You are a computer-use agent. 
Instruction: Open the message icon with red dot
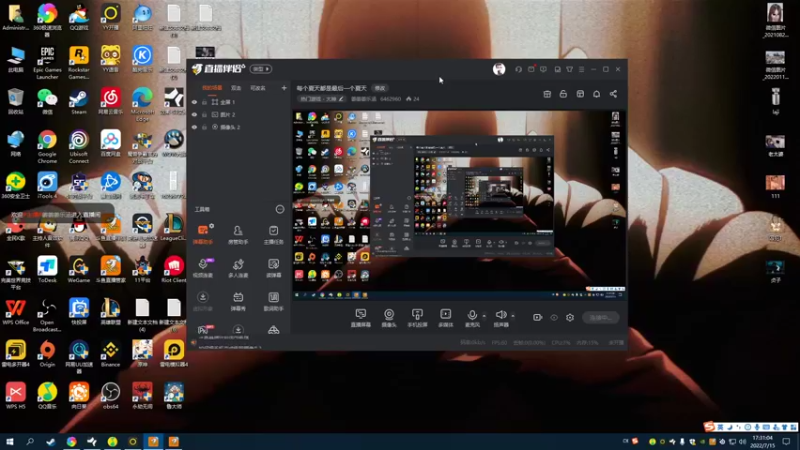[x=531, y=69]
